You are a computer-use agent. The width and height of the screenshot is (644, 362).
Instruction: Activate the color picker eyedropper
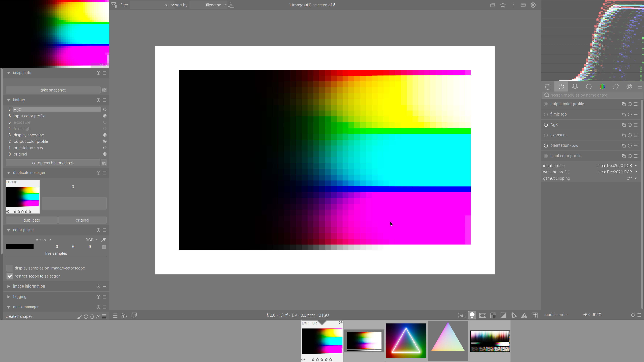[x=103, y=240]
